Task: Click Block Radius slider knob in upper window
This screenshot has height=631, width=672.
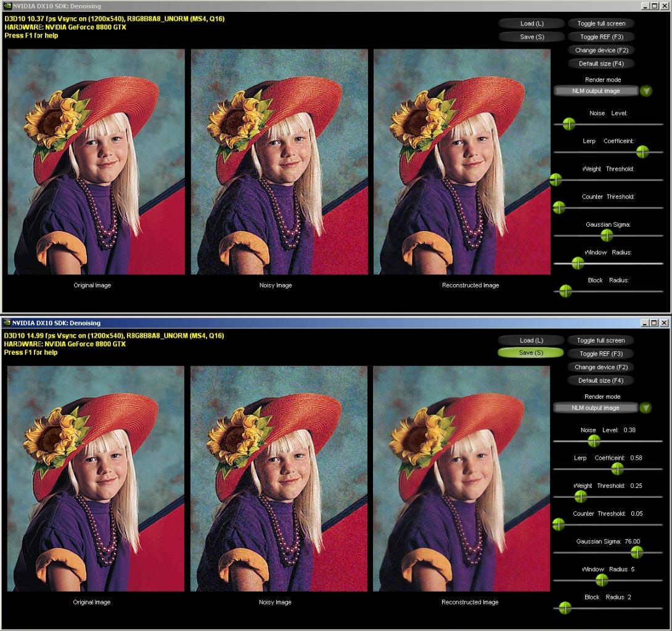Action: [566, 291]
